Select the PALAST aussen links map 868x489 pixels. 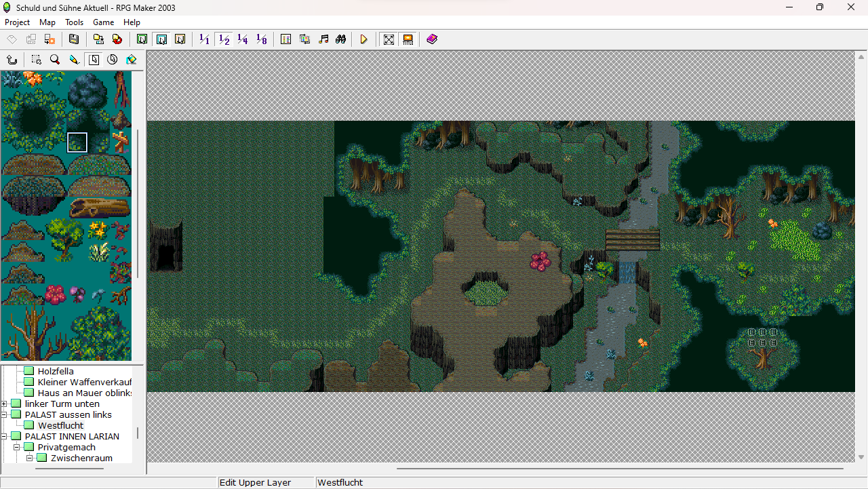68,414
